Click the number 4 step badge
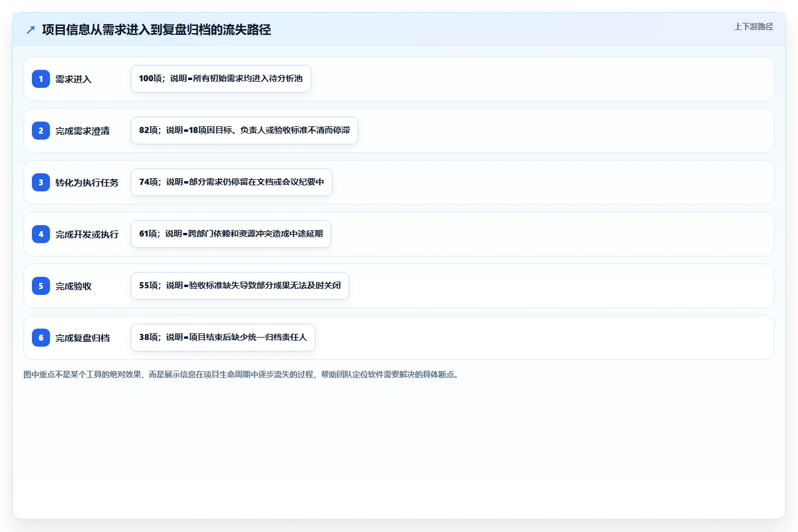 click(x=41, y=234)
